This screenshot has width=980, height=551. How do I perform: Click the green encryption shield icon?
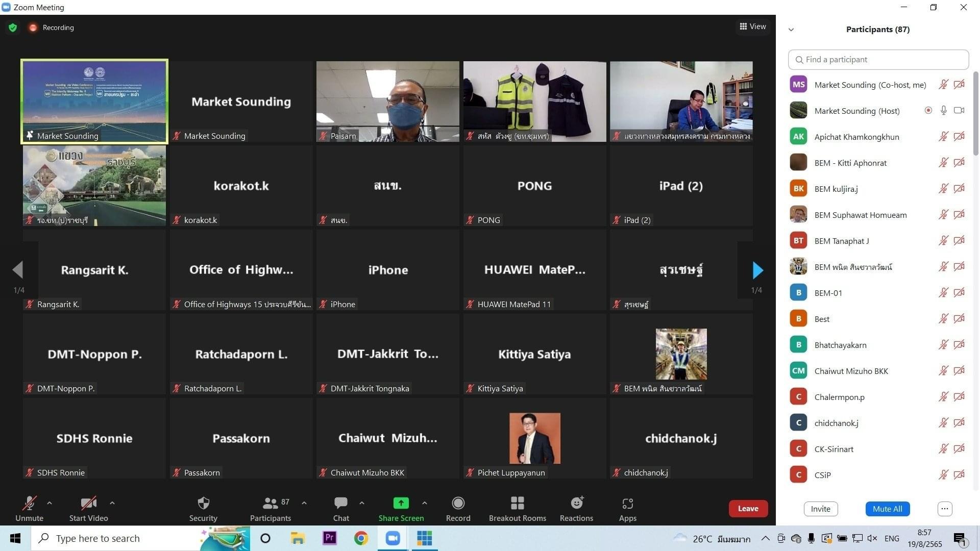pyautogui.click(x=13, y=28)
